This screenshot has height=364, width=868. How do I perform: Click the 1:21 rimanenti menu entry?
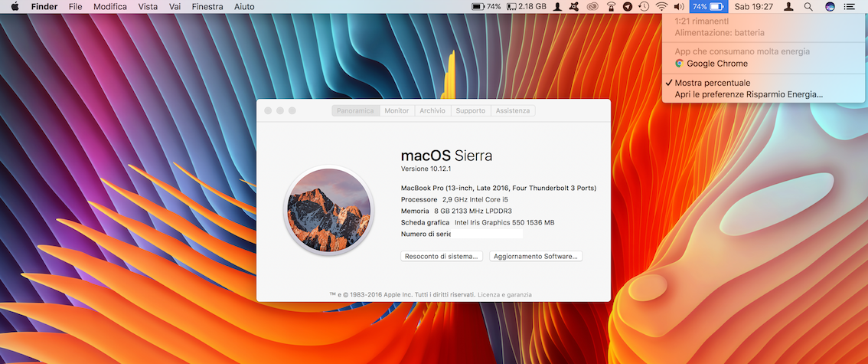[763, 21]
